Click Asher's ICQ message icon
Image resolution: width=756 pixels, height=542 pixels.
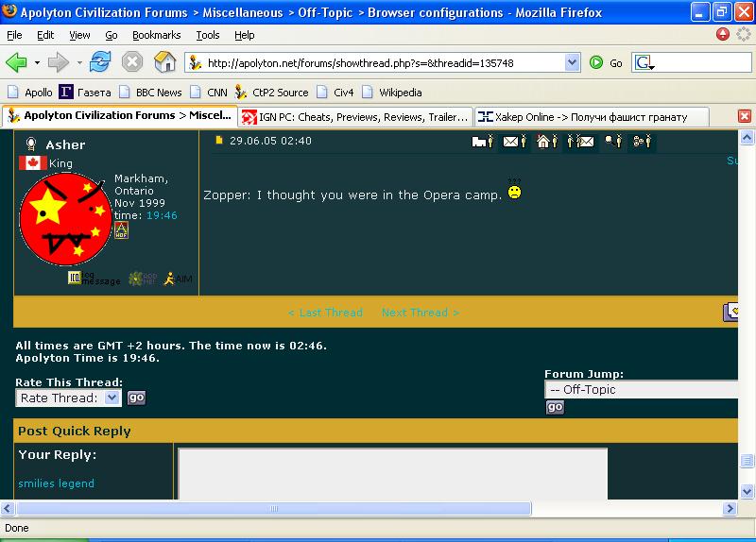[x=75, y=278]
